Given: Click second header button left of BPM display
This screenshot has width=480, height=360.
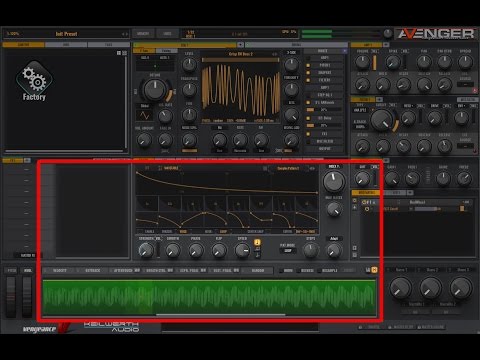Looking at the screenshot, I should tap(167, 34).
